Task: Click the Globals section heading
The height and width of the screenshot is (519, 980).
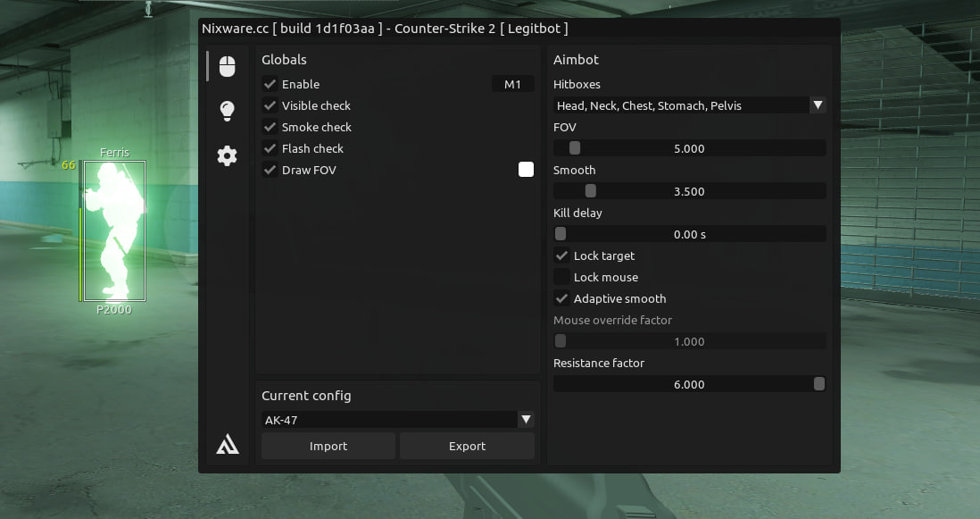Action: point(284,59)
